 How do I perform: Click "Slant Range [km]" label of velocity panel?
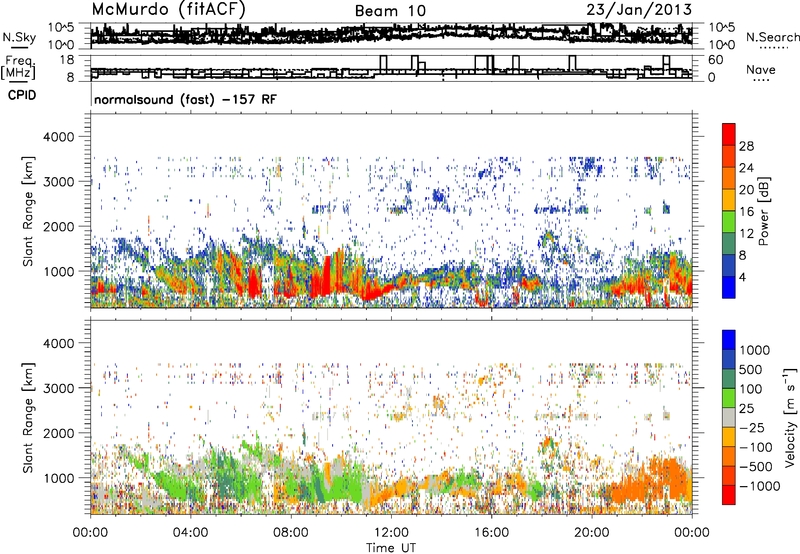(28, 418)
